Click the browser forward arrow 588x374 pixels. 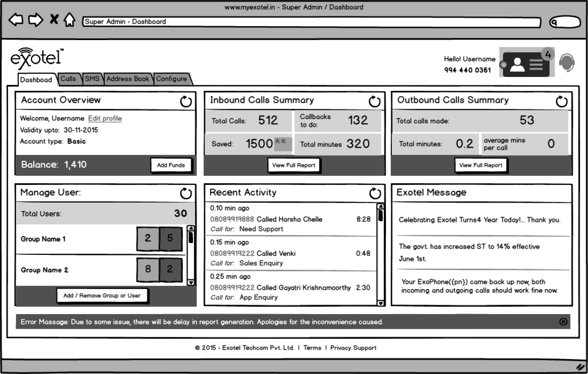tap(36, 19)
